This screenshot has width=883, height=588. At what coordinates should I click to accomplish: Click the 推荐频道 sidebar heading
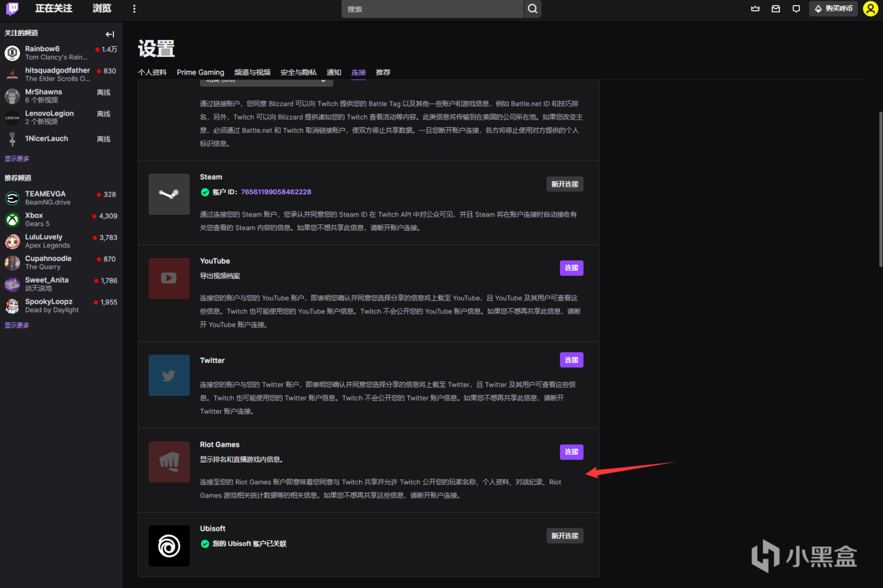click(18, 178)
